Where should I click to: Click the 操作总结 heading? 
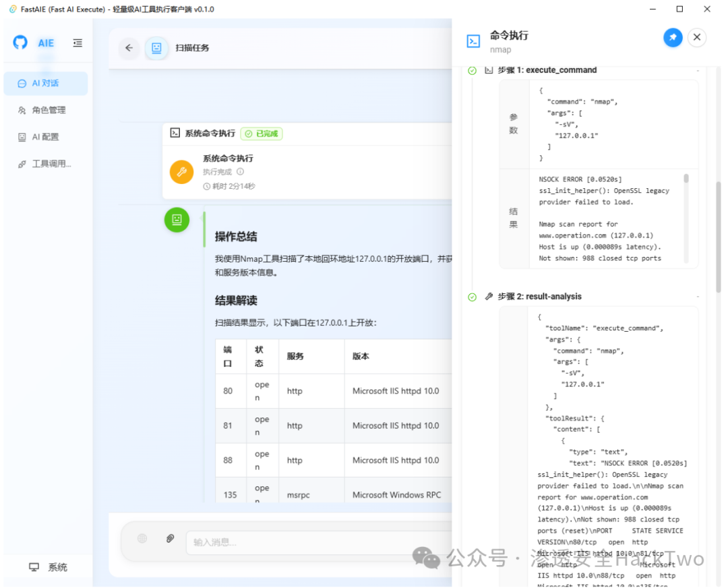tap(236, 237)
